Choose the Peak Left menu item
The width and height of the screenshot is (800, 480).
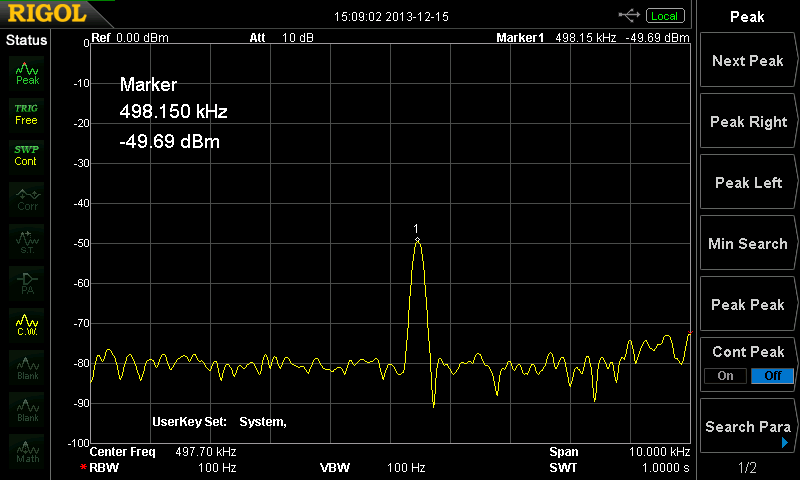pyautogui.click(x=747, y=183)
